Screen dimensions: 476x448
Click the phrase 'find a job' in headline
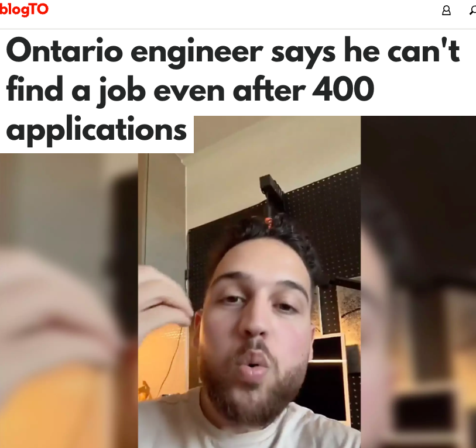[76, 91]
